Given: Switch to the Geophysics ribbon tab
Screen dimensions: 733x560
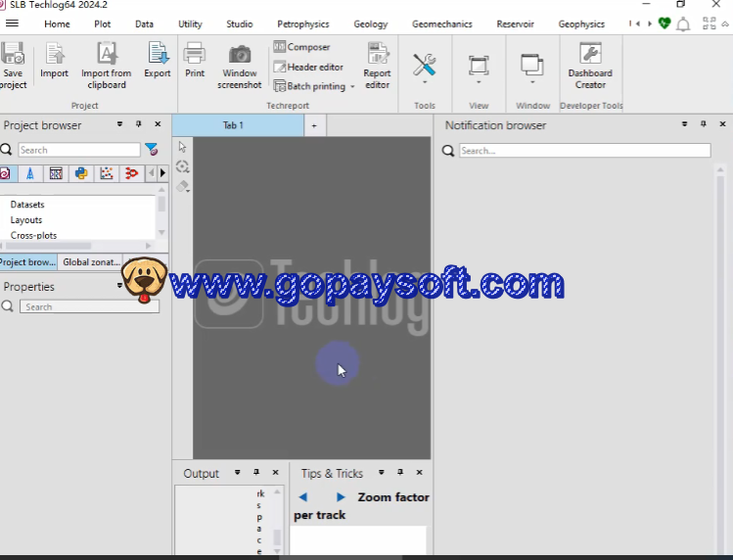Looking at the screenshot, I should pos(581,23).
